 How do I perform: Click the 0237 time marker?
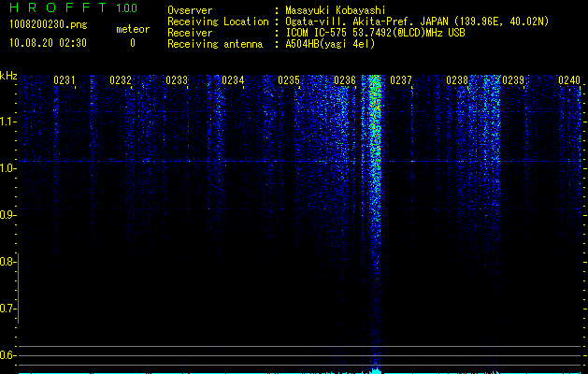pyautogui.click(x=401, y=80)
